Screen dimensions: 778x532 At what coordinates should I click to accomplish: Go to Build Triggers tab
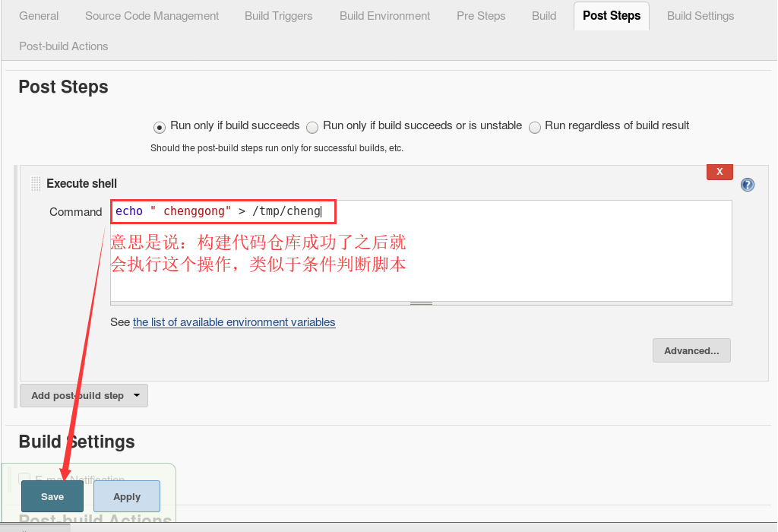[278, 16]
